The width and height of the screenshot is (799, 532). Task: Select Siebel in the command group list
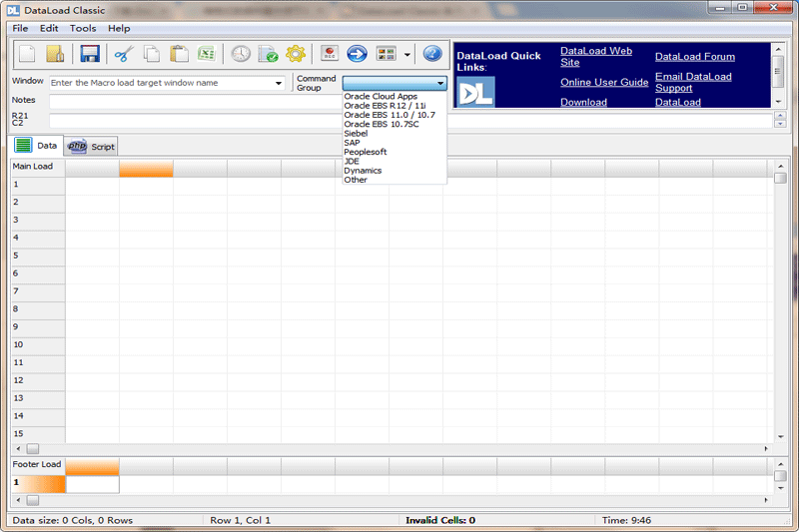(x=356, y=134)
